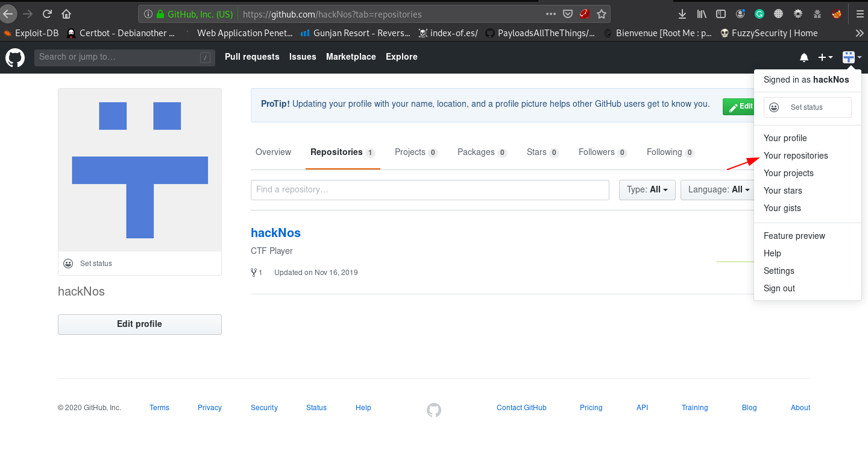
Task: Select Your repositories from the account menu
Action: coord(796,155)
